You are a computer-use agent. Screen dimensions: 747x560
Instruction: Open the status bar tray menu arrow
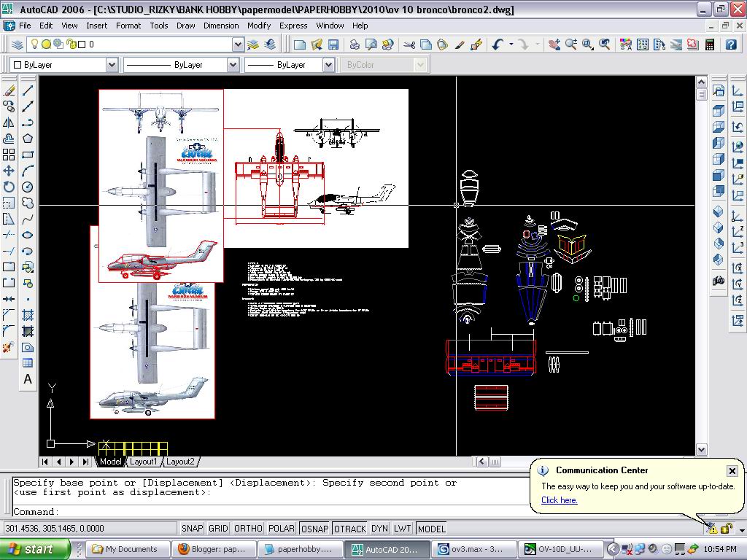pyautogui.click(x=741, y=529)
